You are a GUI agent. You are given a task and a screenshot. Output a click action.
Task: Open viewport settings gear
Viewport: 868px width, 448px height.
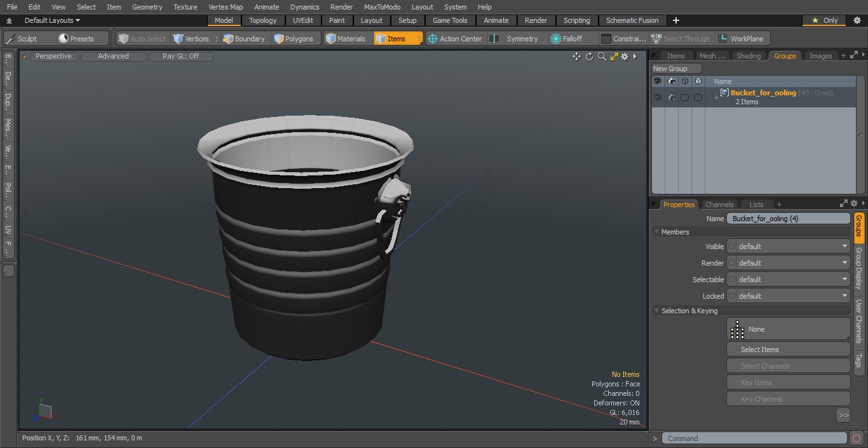point(625,57)
